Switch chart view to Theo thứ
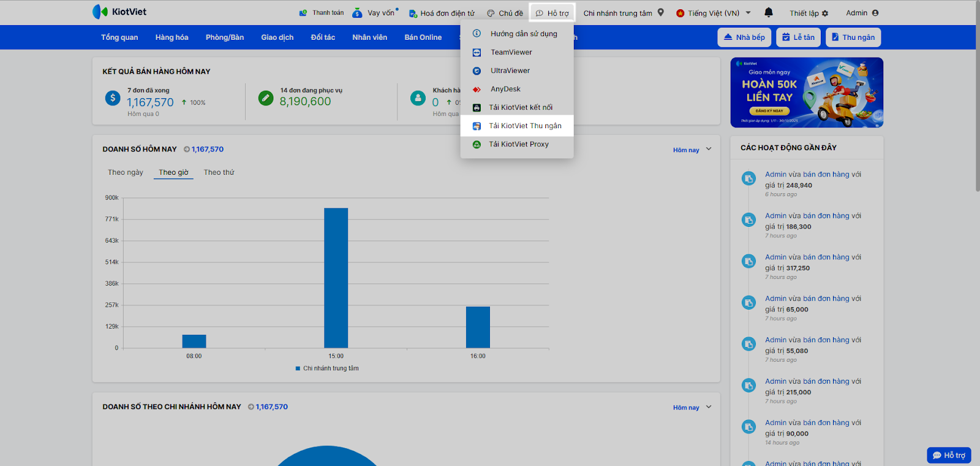The height and width of the screenshot is (466, 980). point(219,172)
